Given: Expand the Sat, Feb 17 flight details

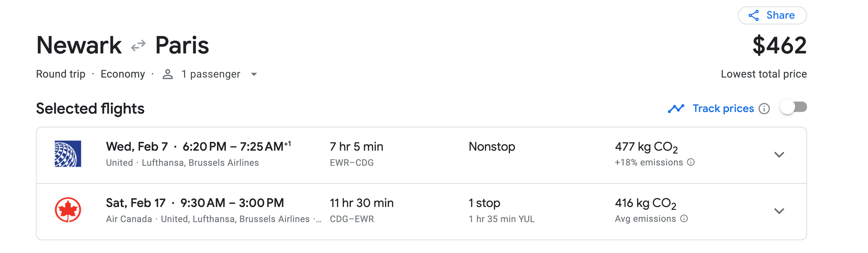Looking at the screenshot, I should click(779, 211).
